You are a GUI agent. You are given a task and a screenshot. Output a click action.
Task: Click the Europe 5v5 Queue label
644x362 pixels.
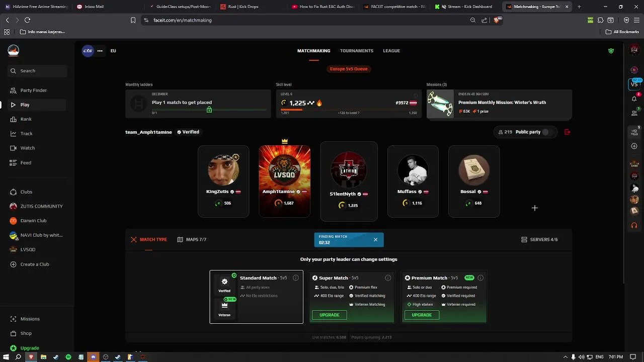(x=349, y=69)
